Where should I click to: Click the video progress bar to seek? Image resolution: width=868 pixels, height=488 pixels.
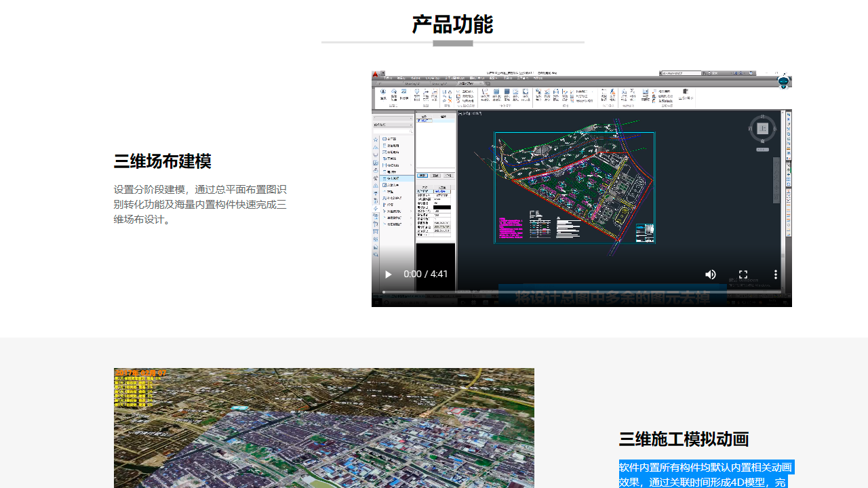tap(576, 291)
